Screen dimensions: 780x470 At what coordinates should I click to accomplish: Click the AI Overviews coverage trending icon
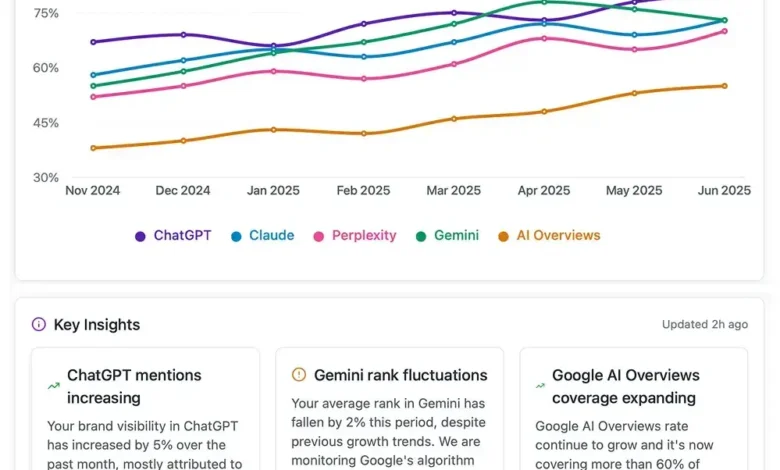pyautogui.click(x=541, y=385)
